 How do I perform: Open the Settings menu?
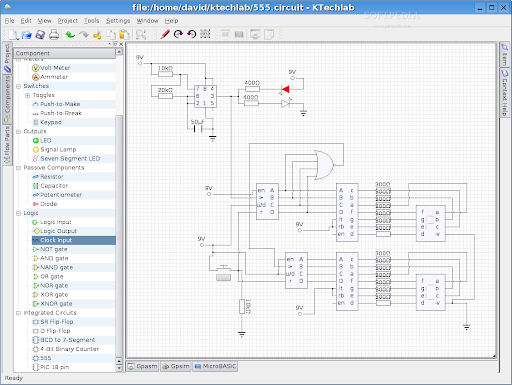(x=118, y=21)
